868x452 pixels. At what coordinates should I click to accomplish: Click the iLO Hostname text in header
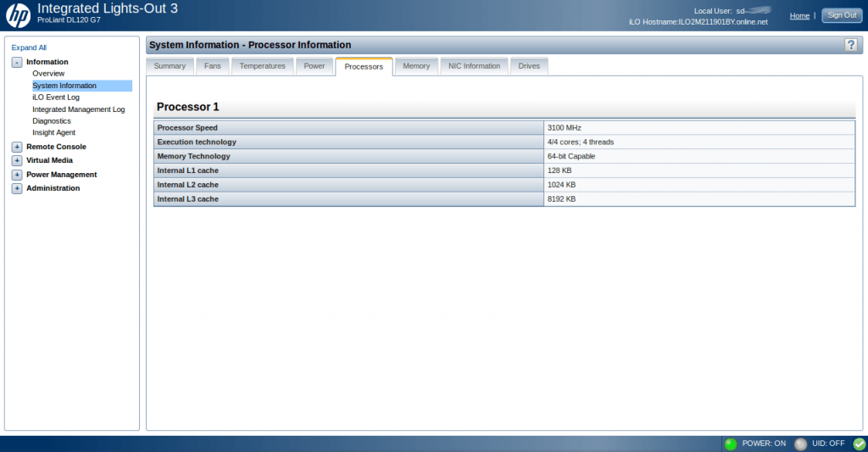point(698,22)
